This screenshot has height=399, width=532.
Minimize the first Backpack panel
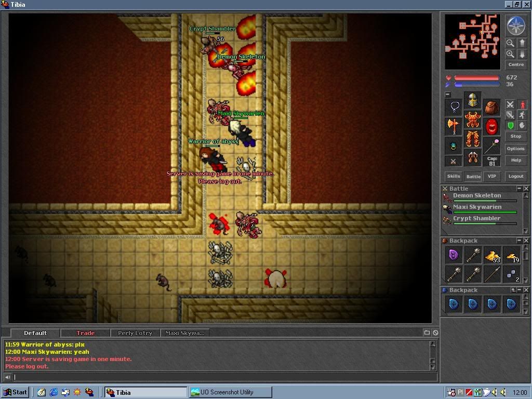519,240
